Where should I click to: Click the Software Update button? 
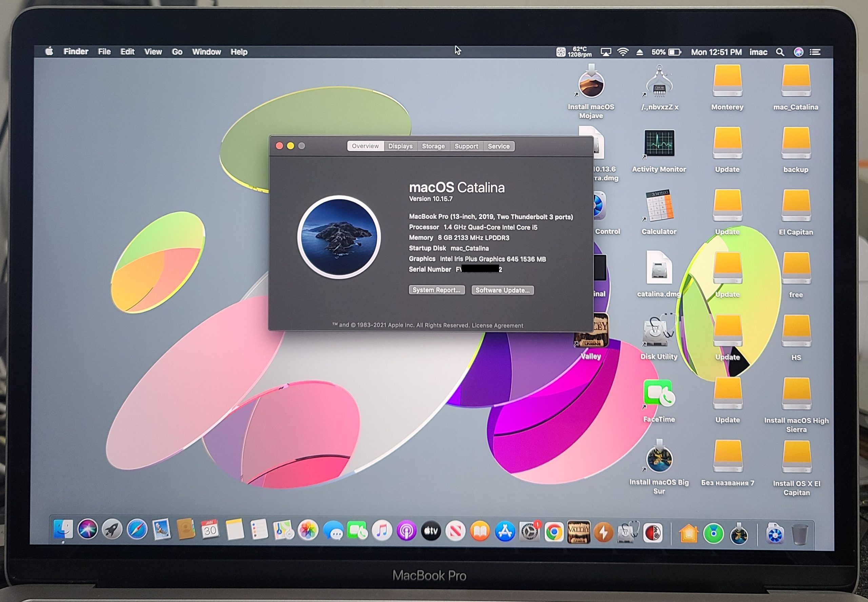502,290
